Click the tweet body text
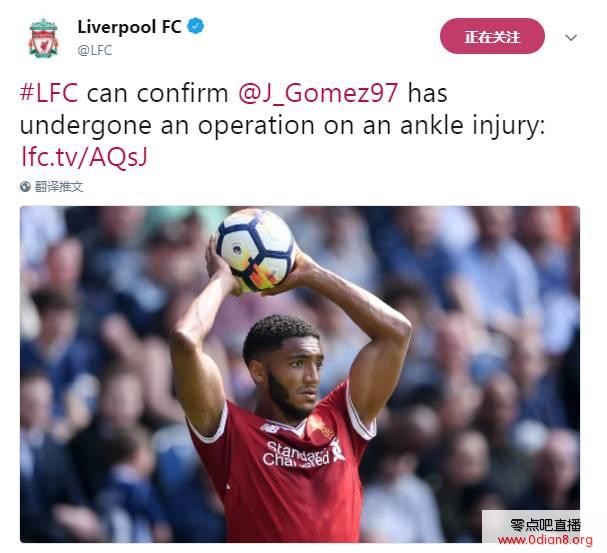This screenshot has height=553, width=607. click(x=282, y=125)
